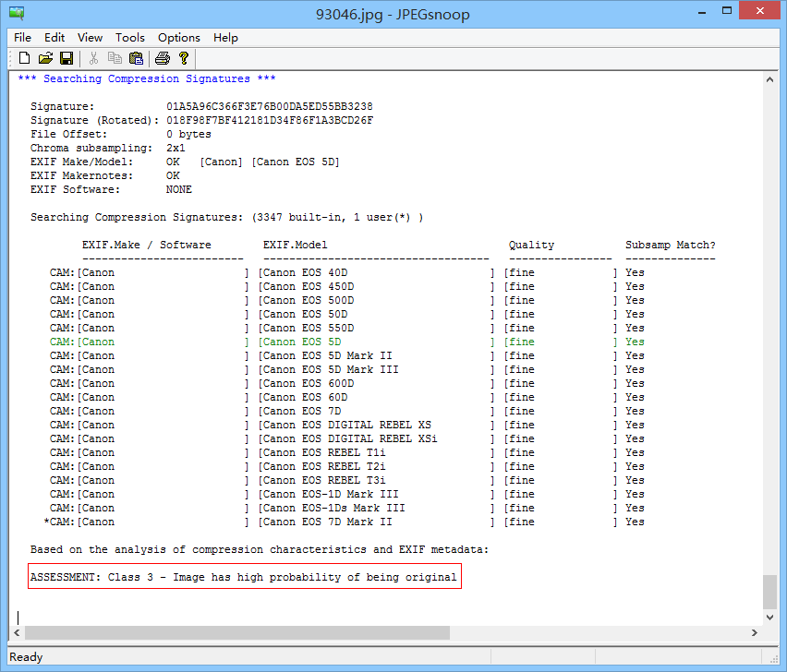The height and width of the screenshot is (672, 787).
Task: Click the horizontal scrollbar thumb
Action: [237, 633]
